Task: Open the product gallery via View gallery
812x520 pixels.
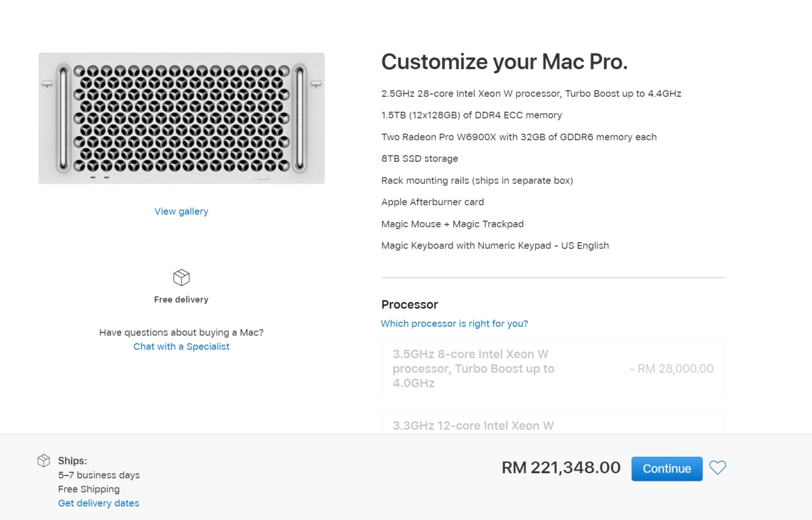Action: [181, 211]
